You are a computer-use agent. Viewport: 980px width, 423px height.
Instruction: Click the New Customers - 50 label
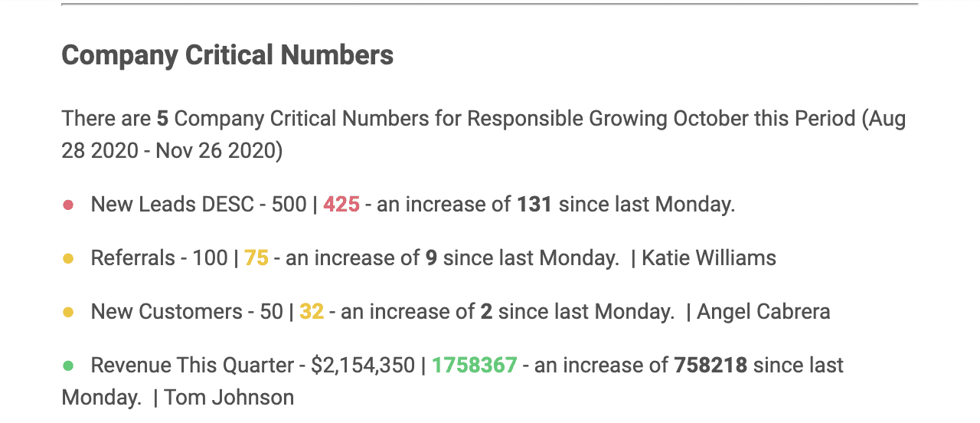tap(187, 312)
